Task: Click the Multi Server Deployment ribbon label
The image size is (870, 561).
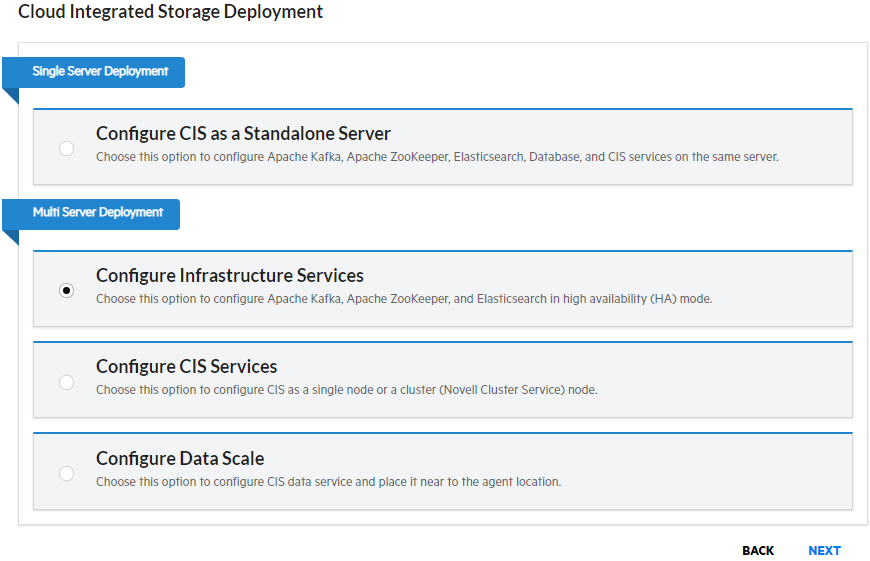Action: [x=97, y=213]
